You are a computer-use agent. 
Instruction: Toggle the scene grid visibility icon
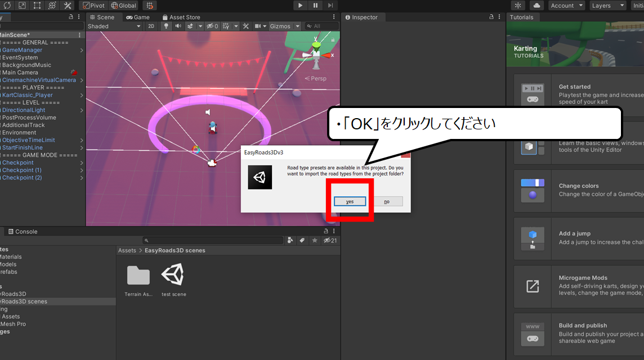click(226, 26)
